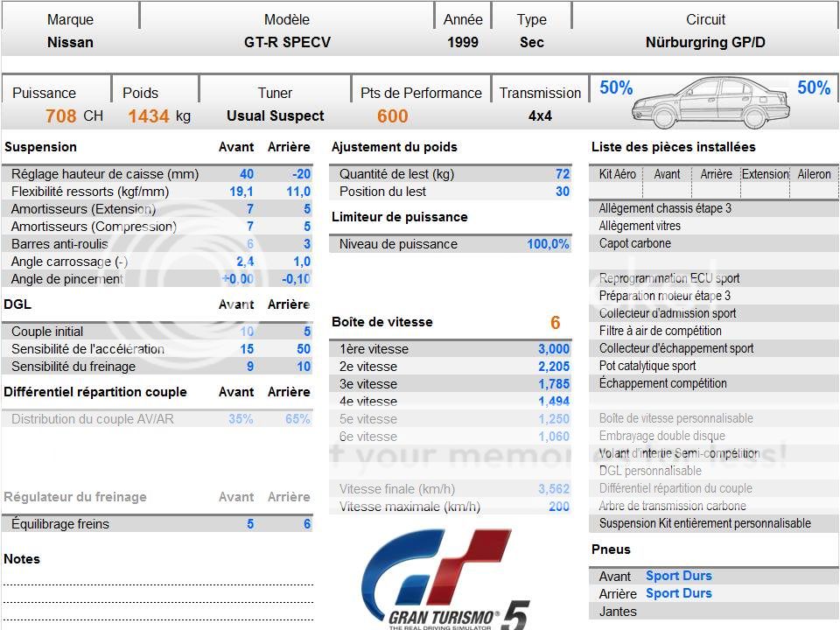Click the front 50% weight distribution label

[616, 87]
